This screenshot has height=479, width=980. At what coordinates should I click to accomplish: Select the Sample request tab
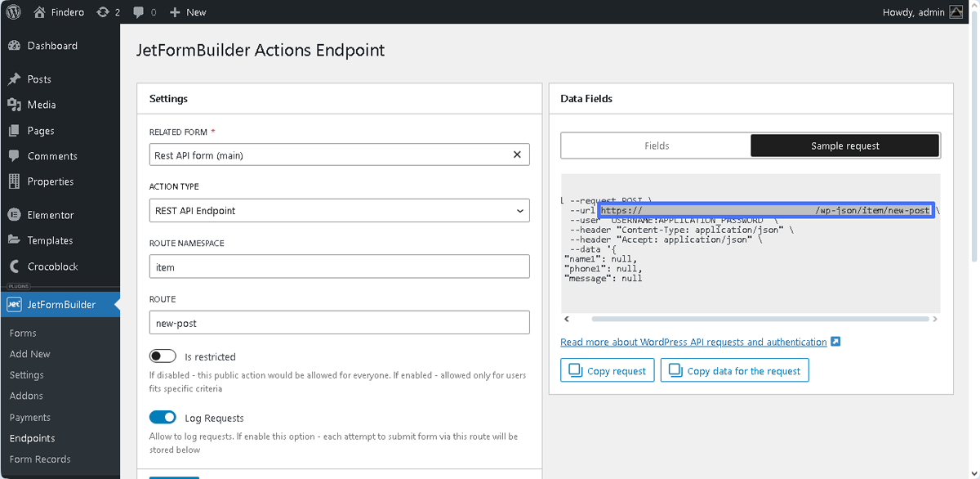(x=844, y=145)
